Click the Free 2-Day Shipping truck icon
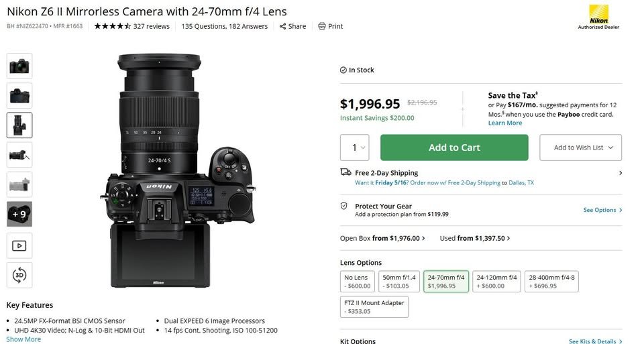This screenshot has width=644, height=344. (345, 172)
